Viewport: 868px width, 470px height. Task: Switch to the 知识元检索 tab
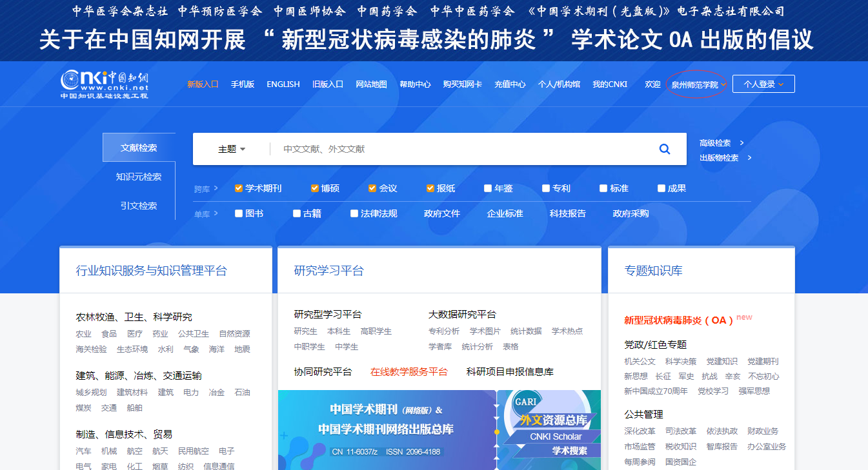click(139, 177)
